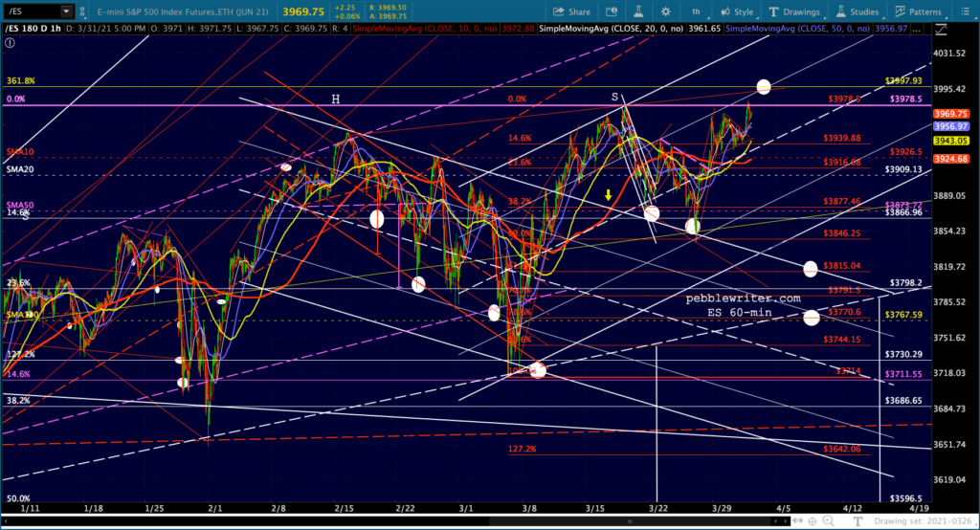Click the horizontal expand arrows icon
This screenshot has height=530, width=980.
(x=798, y=520)
